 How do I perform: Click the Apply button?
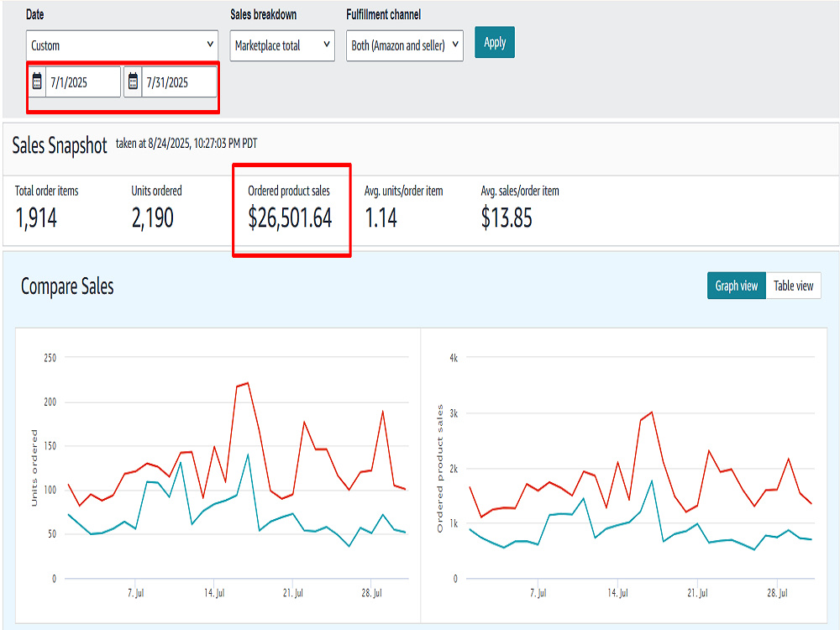(495, 42)
